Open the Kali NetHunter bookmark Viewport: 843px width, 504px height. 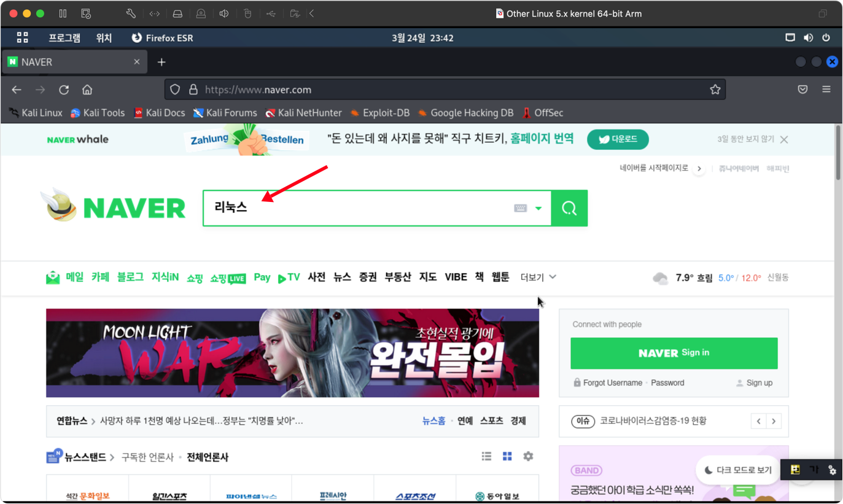pos(303,113)
